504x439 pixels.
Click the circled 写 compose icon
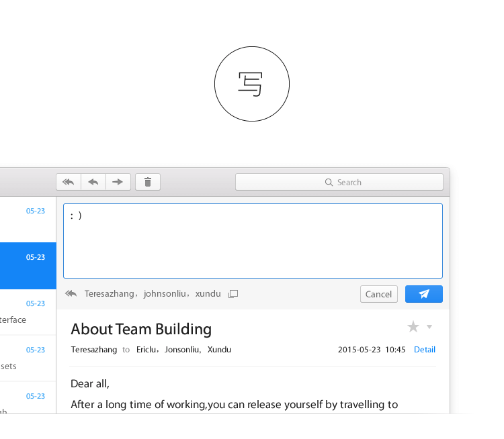pyautogui.click(x=251, y=84)
